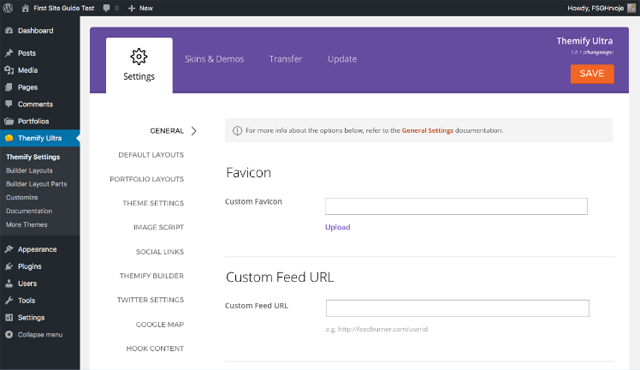Image resolution: width=640 pixels, height=370 pixels.
Task: Click the gear icon on Settings tab
Action: 139,56
